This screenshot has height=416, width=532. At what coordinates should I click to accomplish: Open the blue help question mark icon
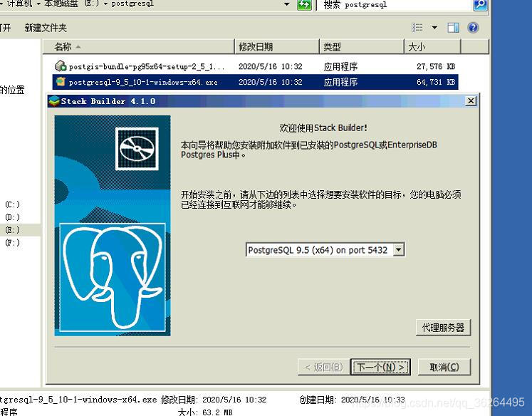pyautogui.click(x=473, y=28)
